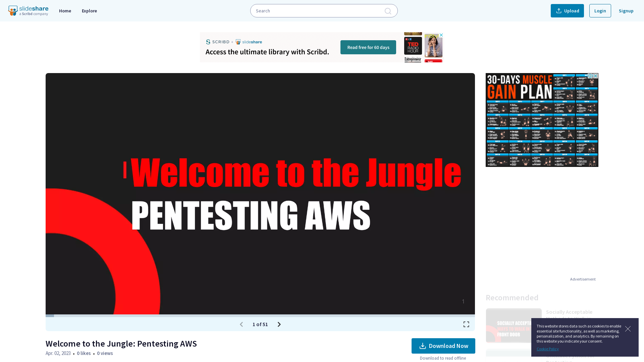This screenshot has width=644, height=362.
Task: Click the next slide arrow icon
Action: pyautogui.click(x=279, y=324)
